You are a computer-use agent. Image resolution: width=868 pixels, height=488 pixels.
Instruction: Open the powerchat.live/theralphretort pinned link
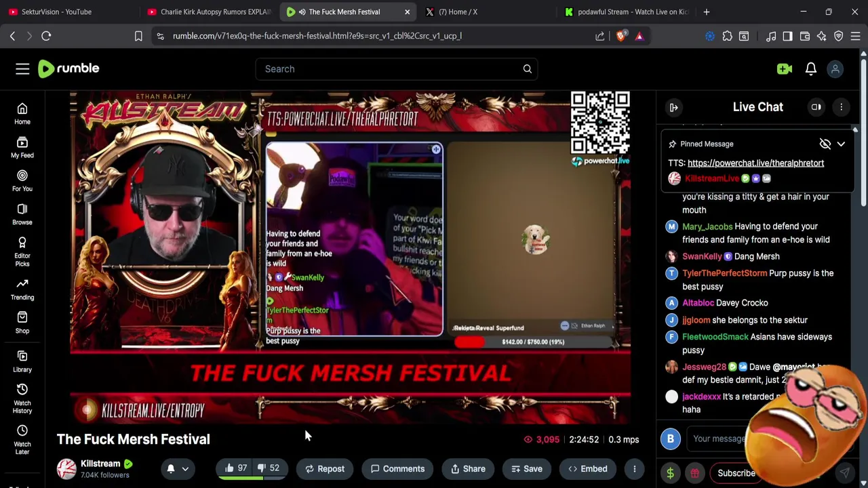[x=755, y=163]
